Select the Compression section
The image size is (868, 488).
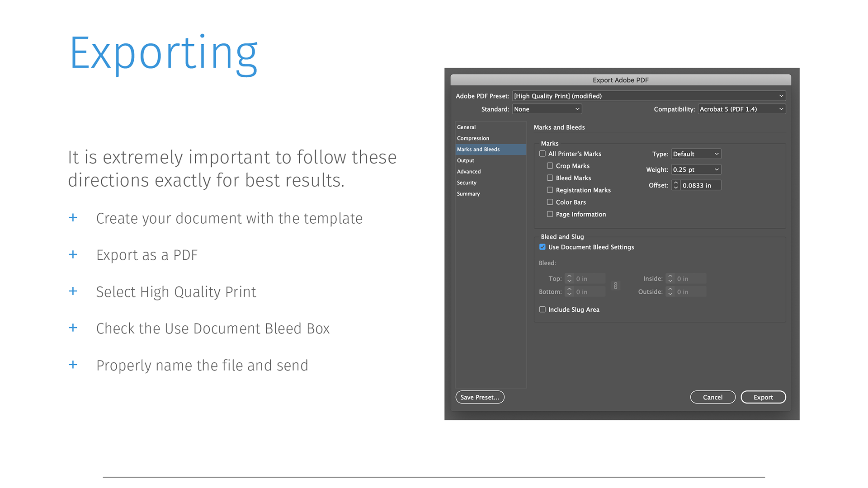[x=491, y=138]
